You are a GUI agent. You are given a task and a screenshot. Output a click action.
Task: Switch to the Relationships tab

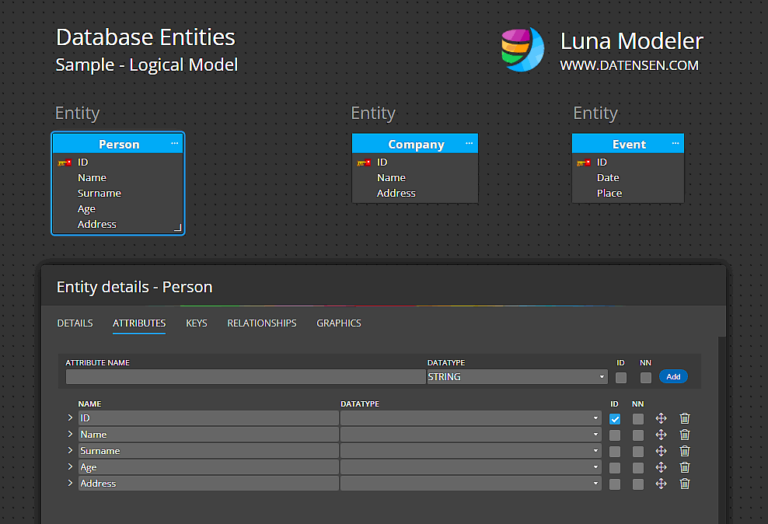pos(261,323)
